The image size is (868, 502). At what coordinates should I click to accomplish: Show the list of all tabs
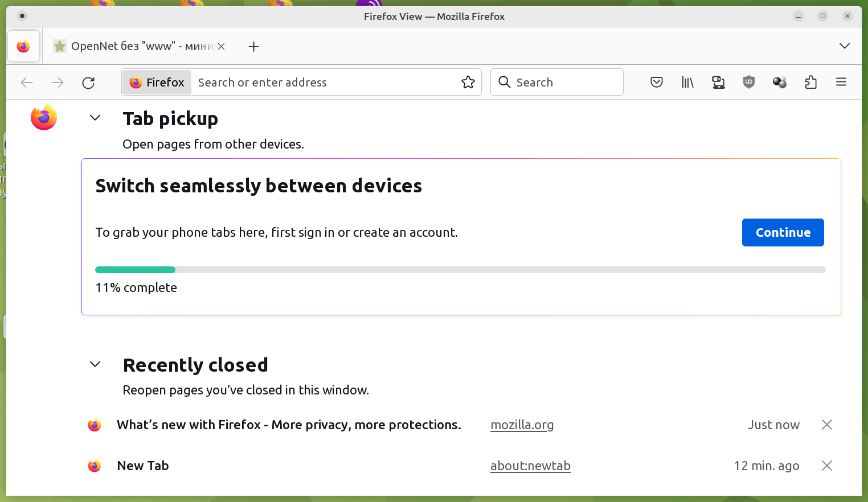click(x=845, y=46)
